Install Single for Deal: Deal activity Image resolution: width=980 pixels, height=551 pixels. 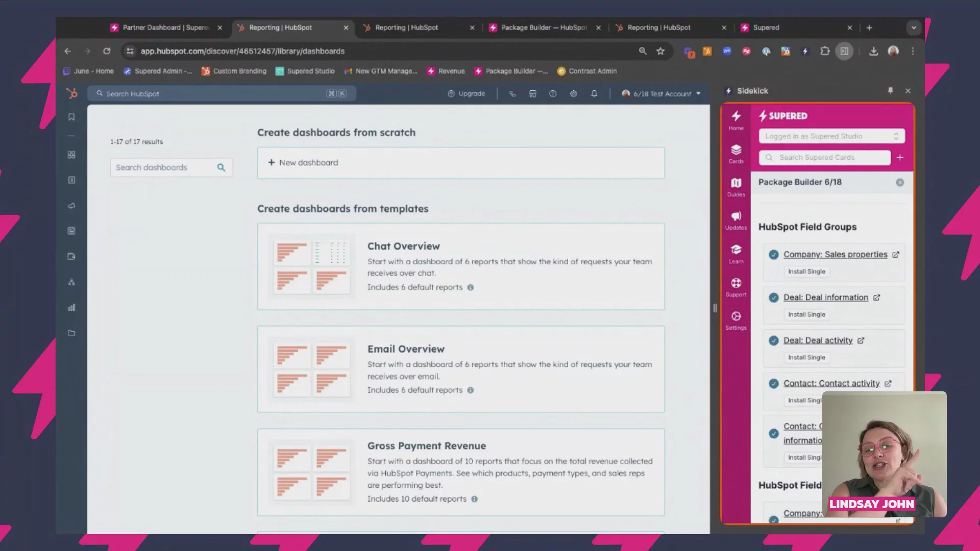[806, 357]
